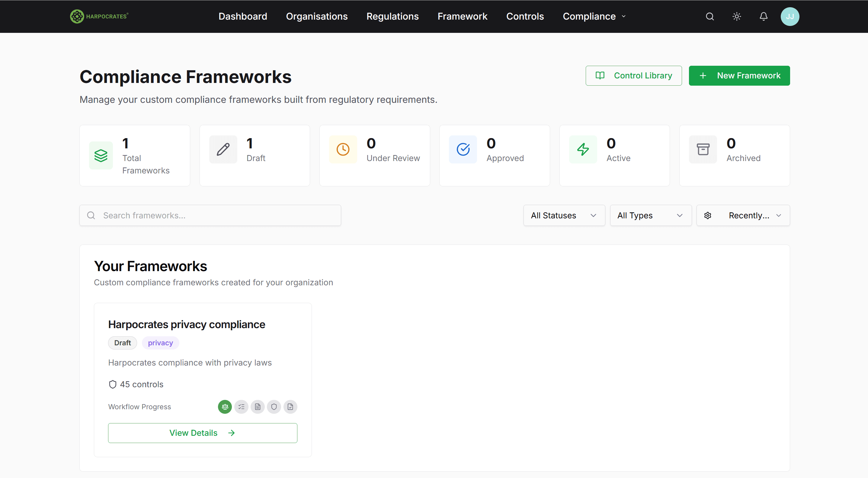Click View Details on Harpocrates privacy compliance

pos(202,433)
